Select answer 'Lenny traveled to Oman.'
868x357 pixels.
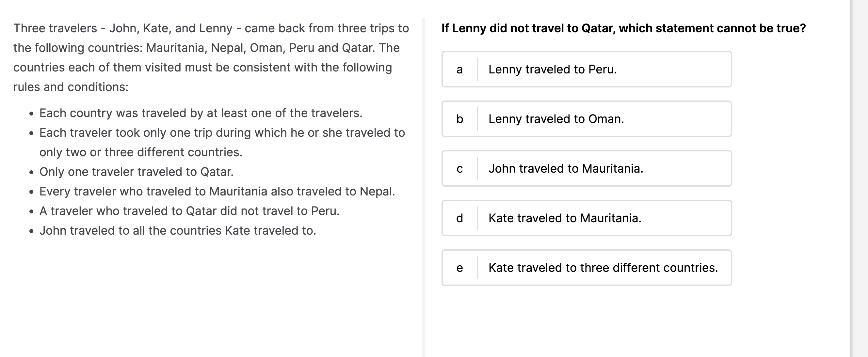point(587,119)
